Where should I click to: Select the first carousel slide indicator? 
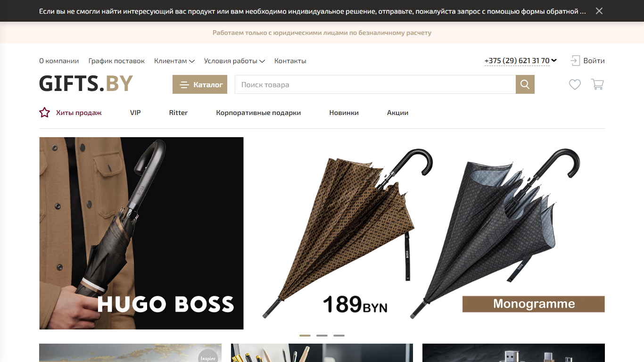305,336
